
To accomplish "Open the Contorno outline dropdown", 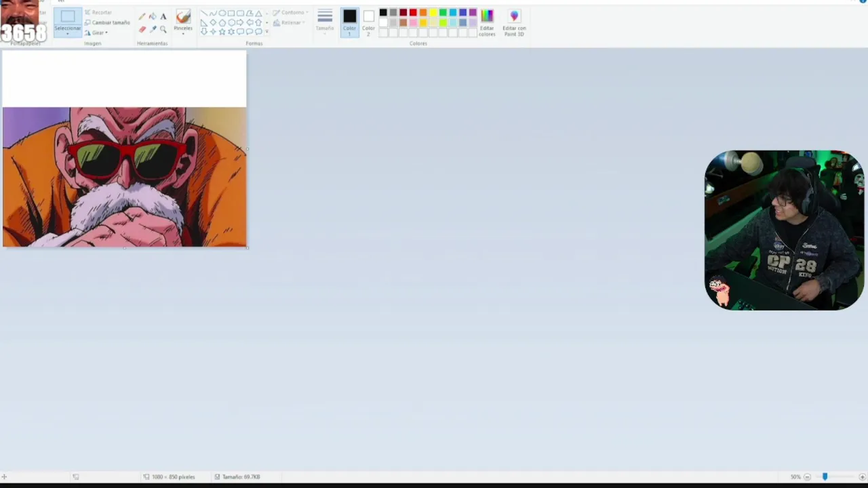I will pos(290,12).
